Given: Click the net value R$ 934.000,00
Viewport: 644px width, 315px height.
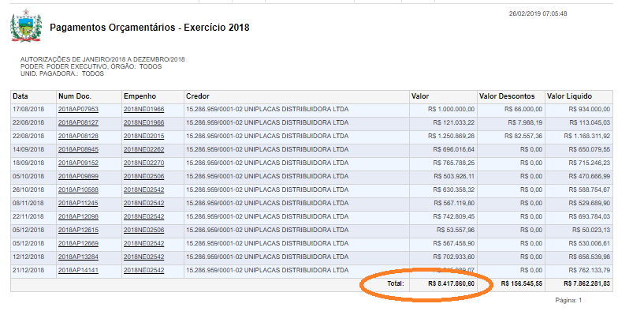Looking at the screenshot, I should point(590,110).
